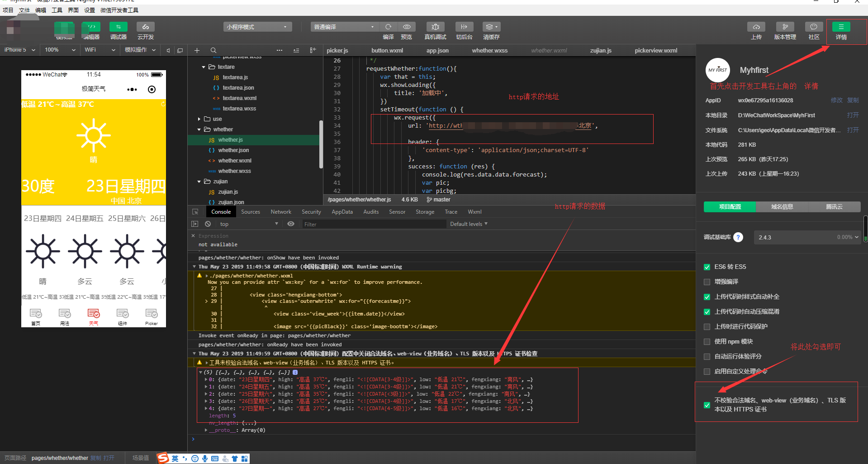The image size is (868, 464).
Task: Open the WiFi network dropdown
Action: pyautogui.click(x=100, y=50)
